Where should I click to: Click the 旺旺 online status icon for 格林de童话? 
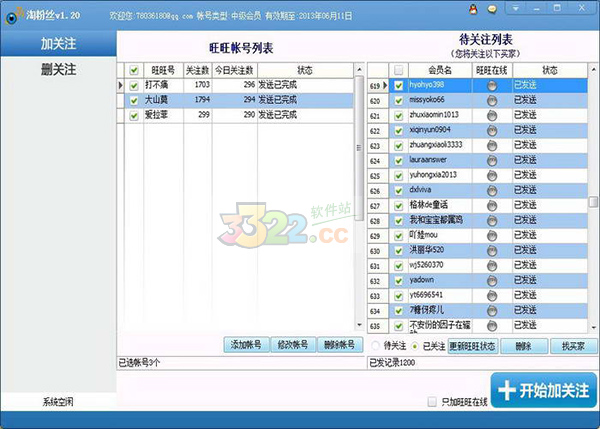click(x=492, y=206)
